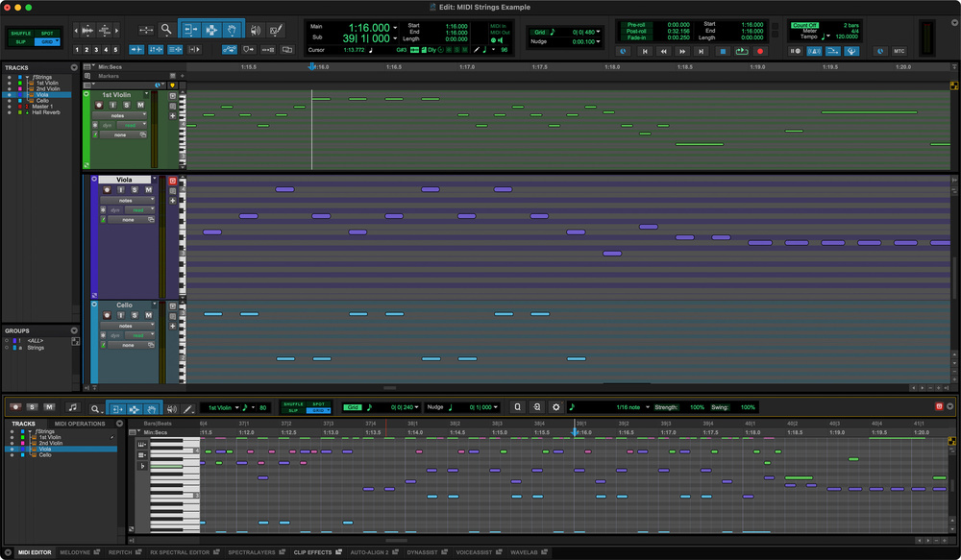
Task: Toggle Mirrored MIDI Editing icon
Action: (268, 50)
